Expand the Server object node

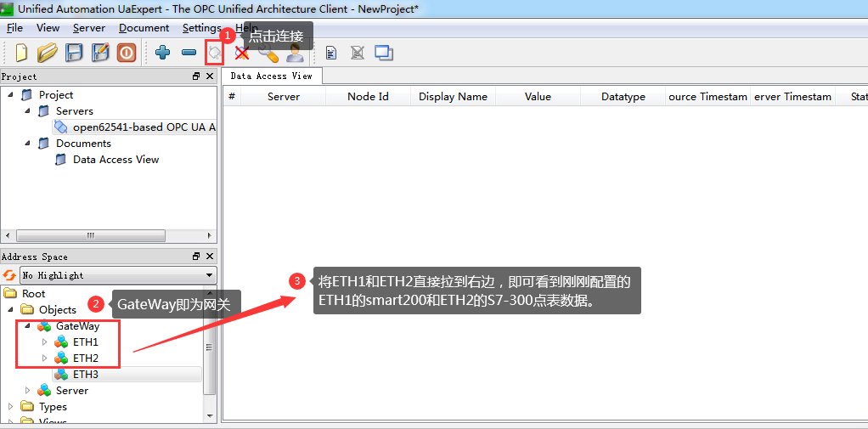pyautogui.click(x=27, y=390)
